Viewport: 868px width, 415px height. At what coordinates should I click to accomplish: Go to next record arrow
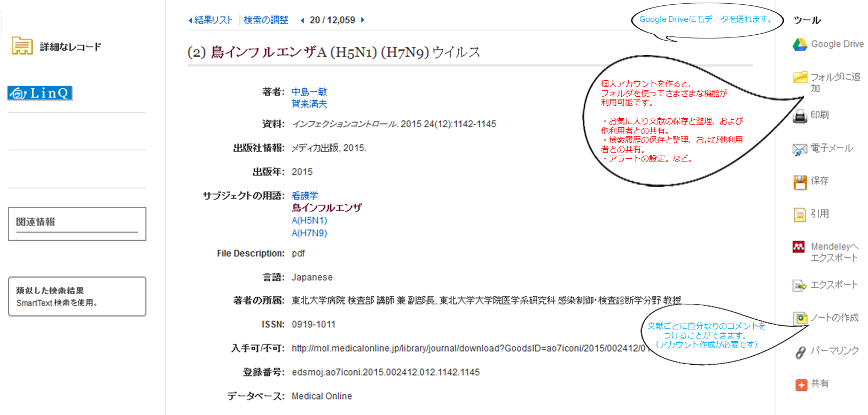363,20
